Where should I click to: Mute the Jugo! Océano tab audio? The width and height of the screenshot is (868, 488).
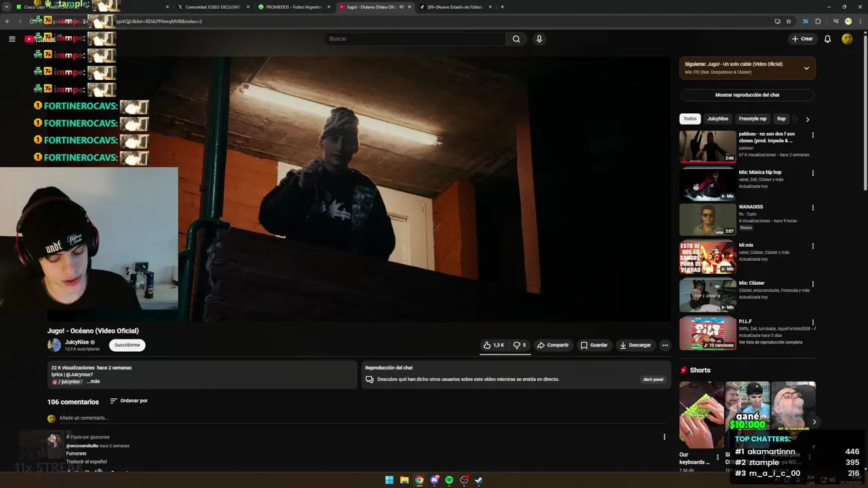tap(401, 7)
